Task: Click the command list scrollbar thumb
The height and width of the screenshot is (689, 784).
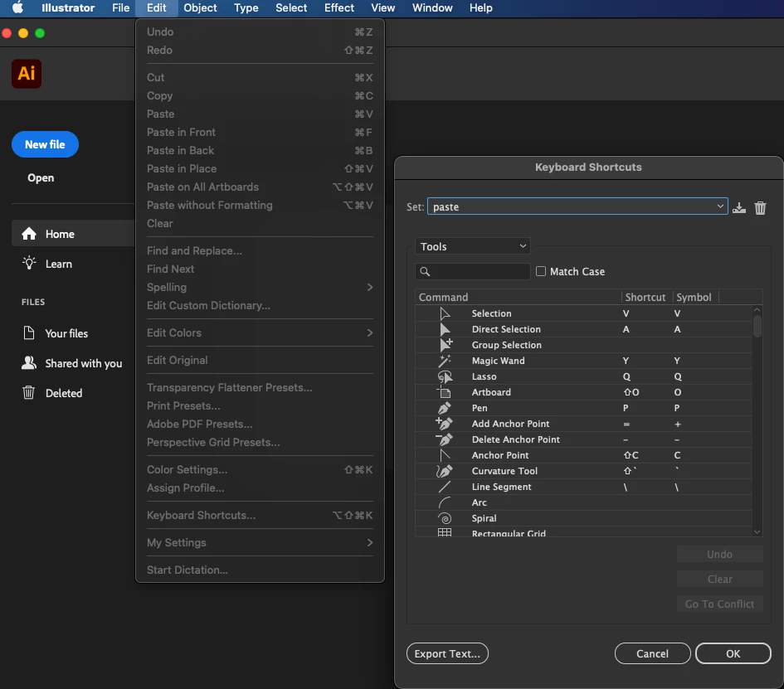Action: click(x=757, y=325)
